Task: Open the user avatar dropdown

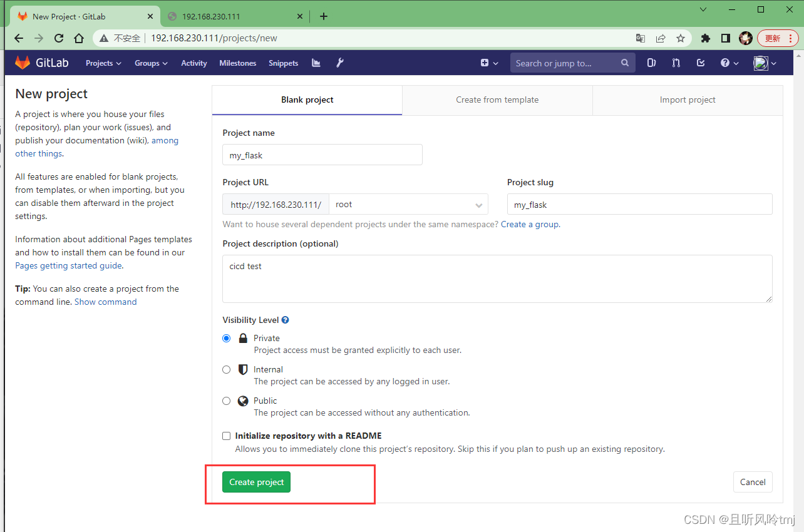Action: [765, 63]
